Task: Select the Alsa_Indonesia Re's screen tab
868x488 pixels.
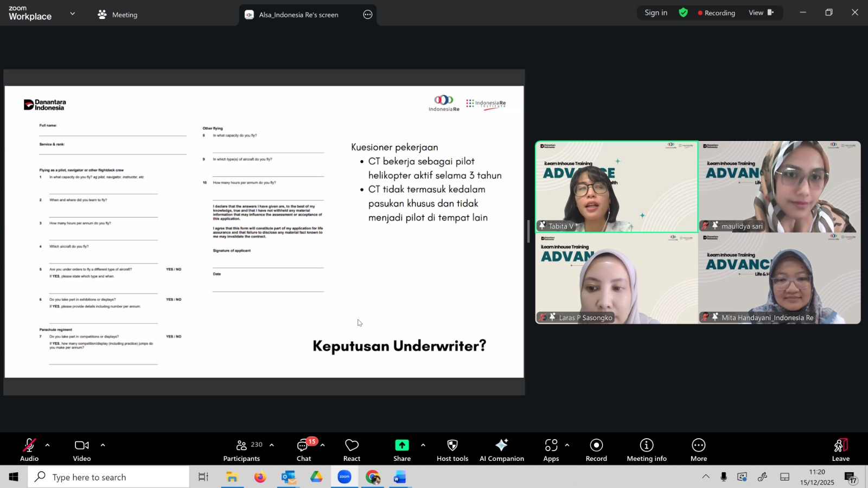Action: click(x=298, y=15)
